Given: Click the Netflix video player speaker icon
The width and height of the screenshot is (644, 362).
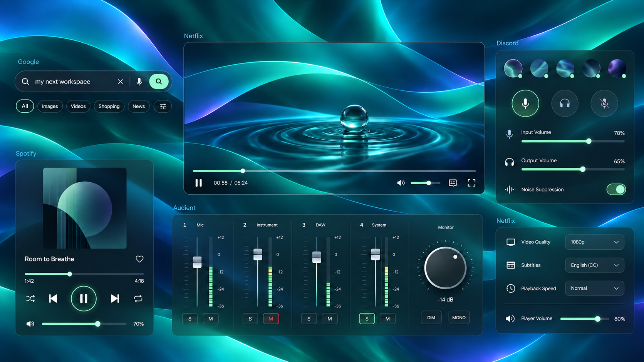Looking at the screenshot, I should (x=401, y=183).
